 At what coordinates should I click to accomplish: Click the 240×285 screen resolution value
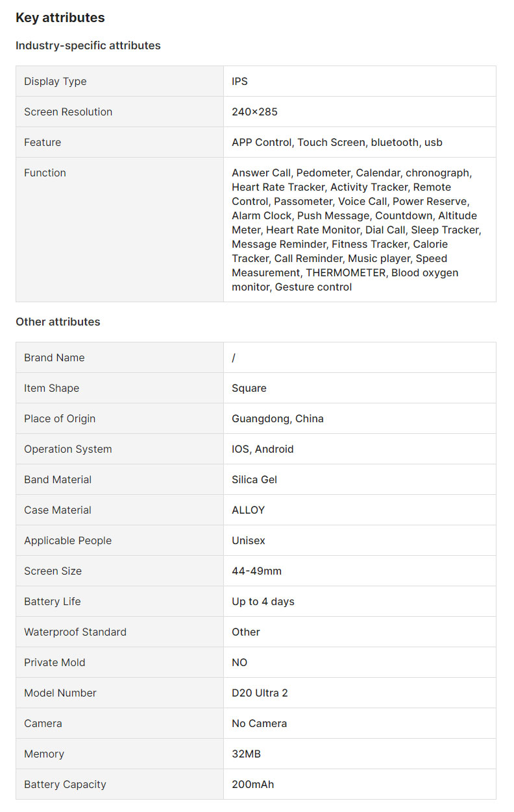(x=254, y=112)
